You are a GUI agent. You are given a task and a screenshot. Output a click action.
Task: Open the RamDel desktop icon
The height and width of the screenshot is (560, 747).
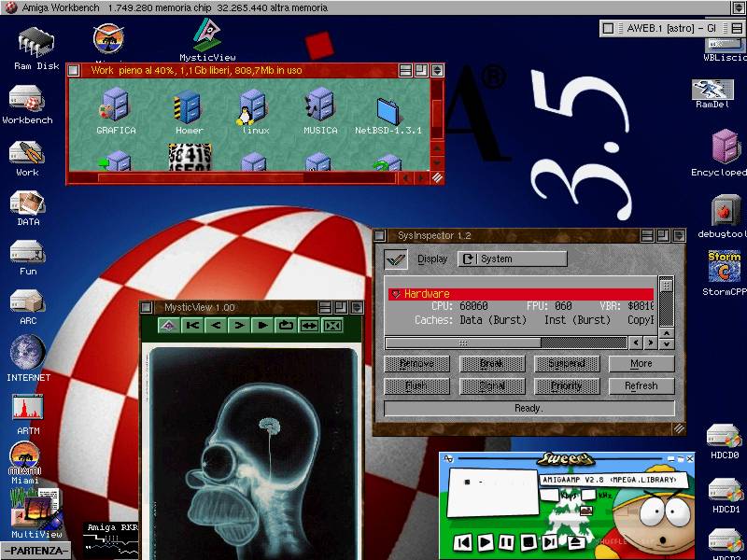(x=712, y=89)
